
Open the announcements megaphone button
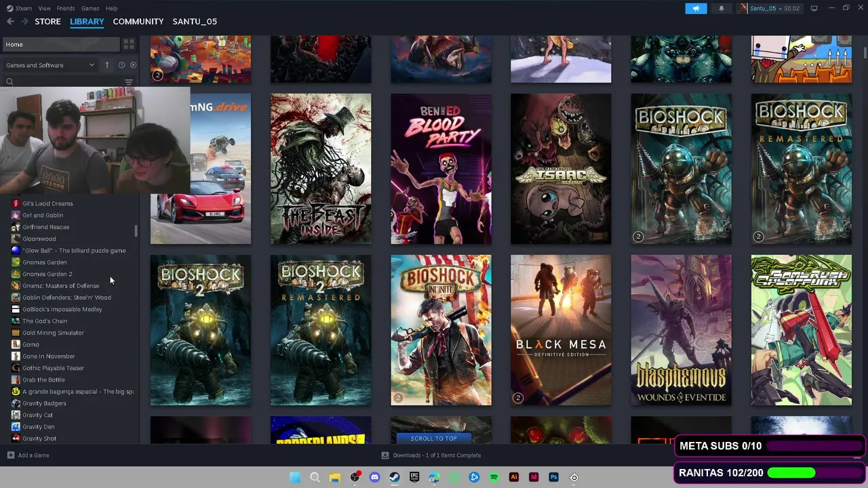(x=696, y=8)
